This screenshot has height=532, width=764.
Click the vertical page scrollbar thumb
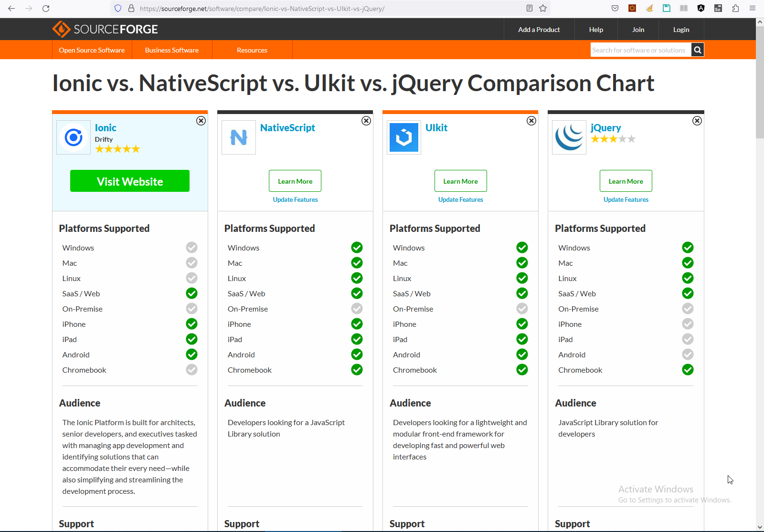click(x=760, y=82)
